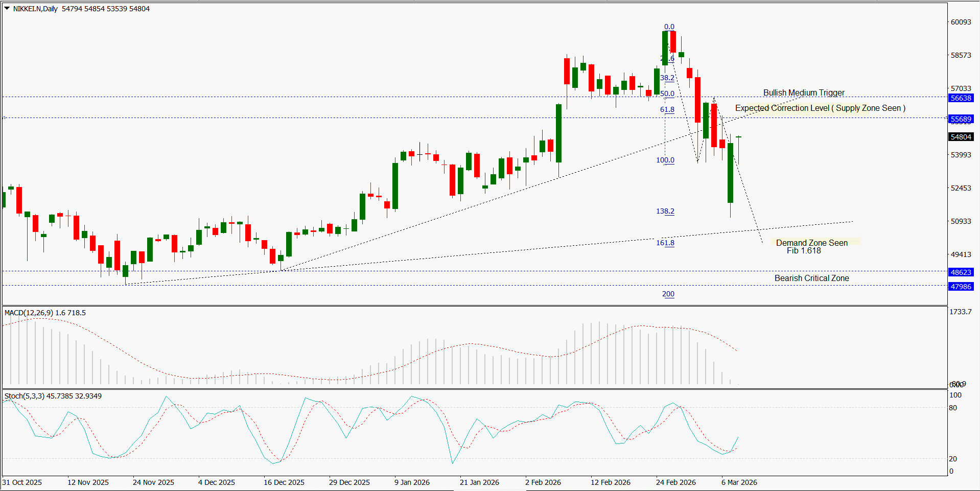Select the Expected Correction Level annotation
Screen dimensions: 980x491
point(820,108)
